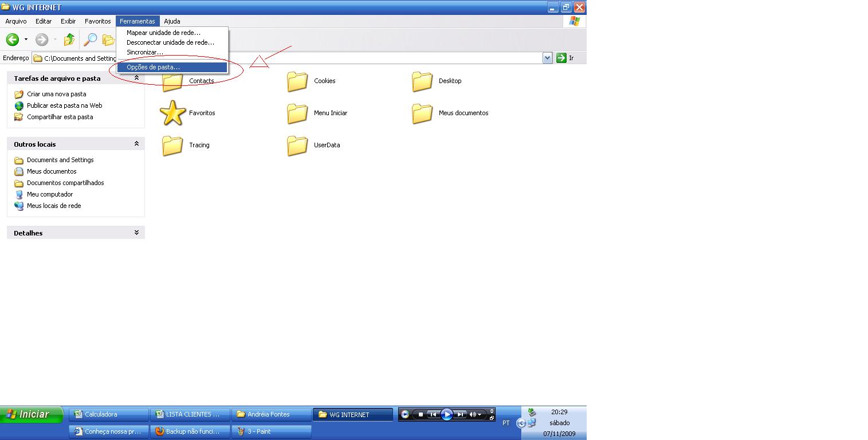Viewport: 868px width, 440px height.
Task: Restore the Windows Media Player window
Action: [x=492, y=418]
